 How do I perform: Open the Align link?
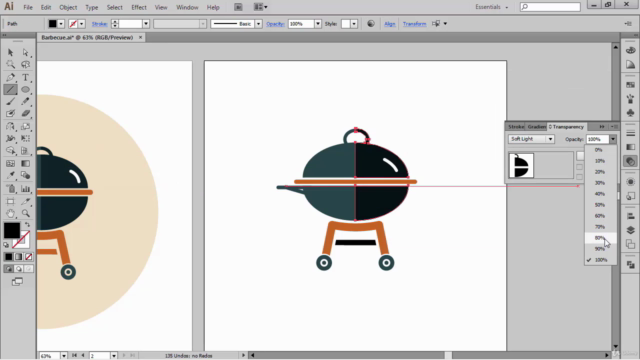(390, 24)
